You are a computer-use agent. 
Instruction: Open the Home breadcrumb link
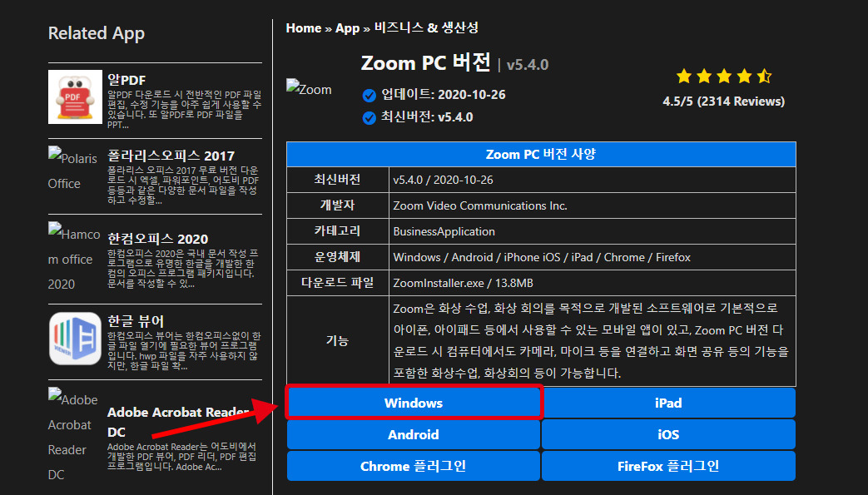point(304,28)
